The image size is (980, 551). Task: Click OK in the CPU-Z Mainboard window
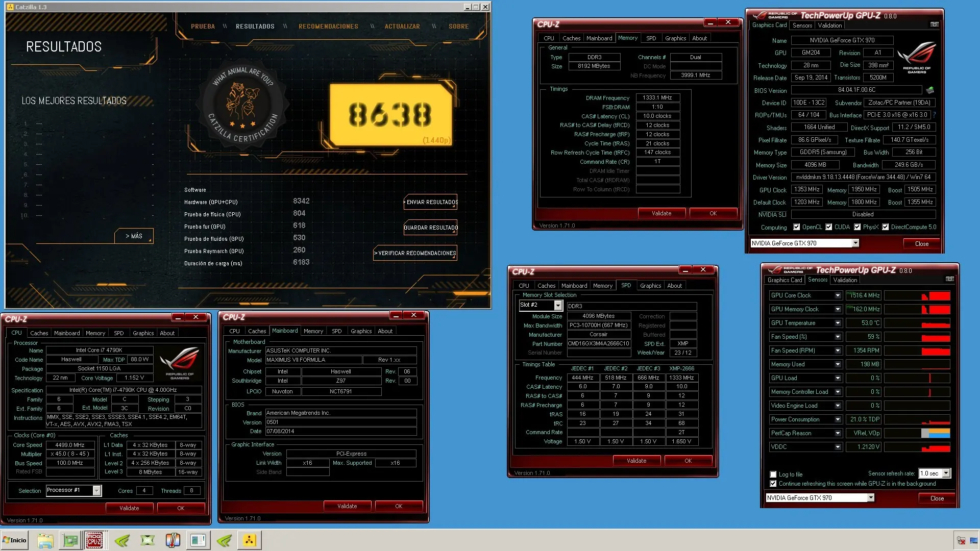(x=399, y=506)
